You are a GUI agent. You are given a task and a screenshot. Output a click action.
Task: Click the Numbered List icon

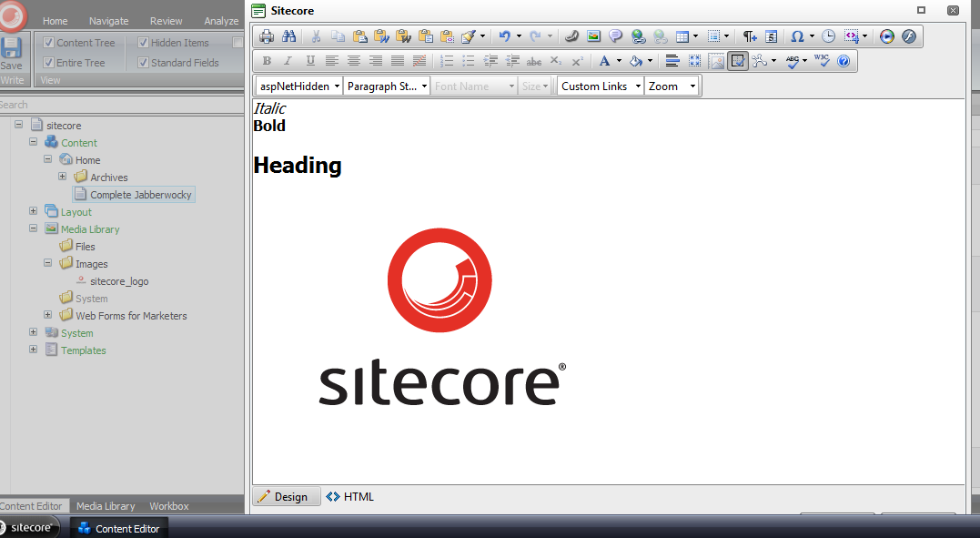coord(446,61)
